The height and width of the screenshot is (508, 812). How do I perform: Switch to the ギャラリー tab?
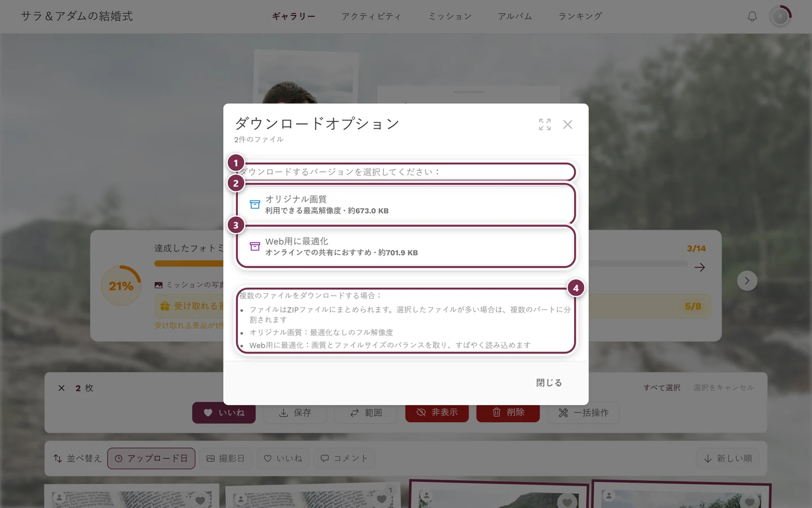click(x=294, y=16)
